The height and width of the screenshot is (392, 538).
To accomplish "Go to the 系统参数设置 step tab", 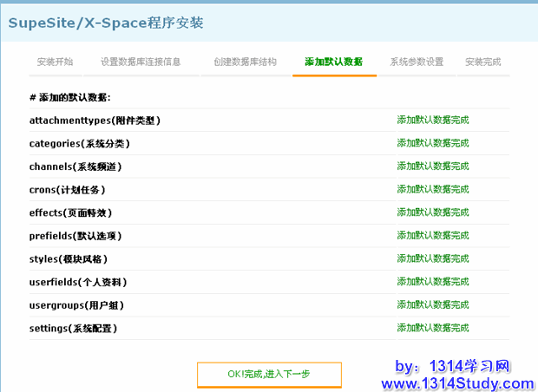I will [x=417, y=62].
